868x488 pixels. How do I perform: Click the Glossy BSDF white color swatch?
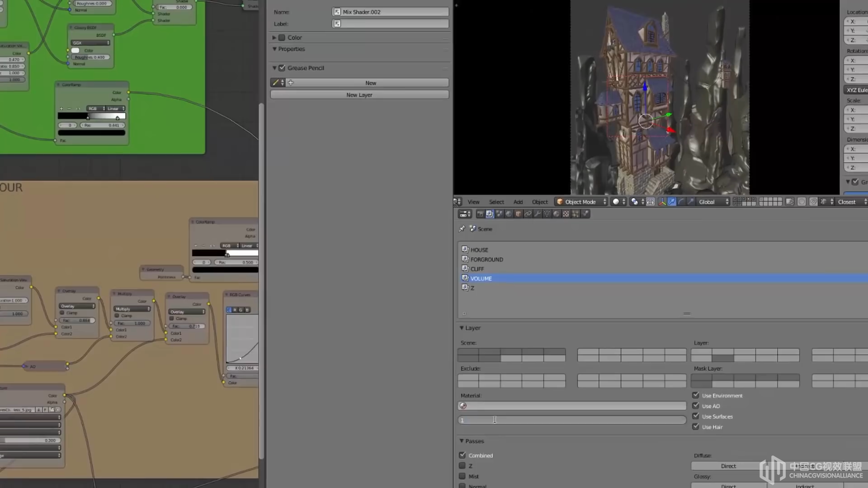[x=75, y=50]
